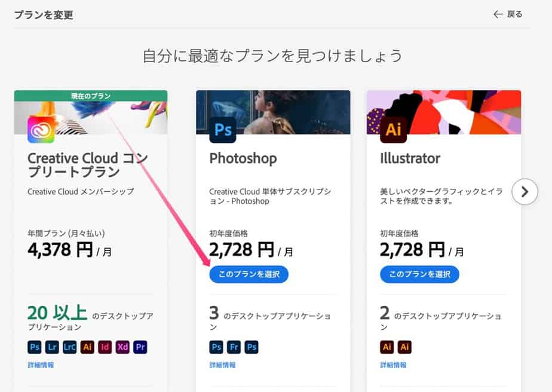Click the Id InDesign icon
Screen dimensions: 552x392
(x=105, y=347)
